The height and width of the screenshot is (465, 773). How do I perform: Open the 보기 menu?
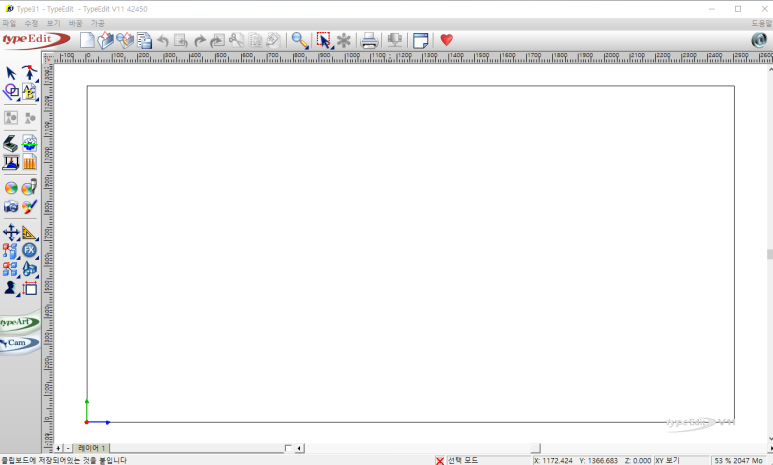coord(53,23)
